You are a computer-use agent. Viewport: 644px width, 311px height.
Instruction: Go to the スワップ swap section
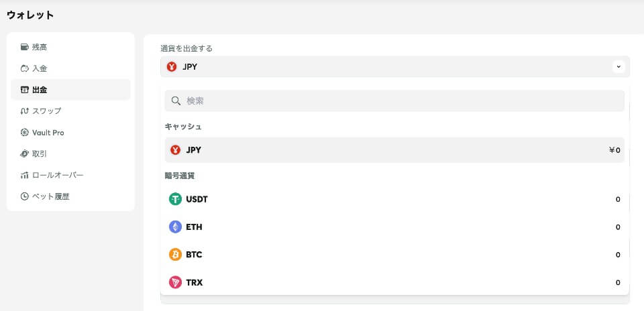click(x=47, y=111)
